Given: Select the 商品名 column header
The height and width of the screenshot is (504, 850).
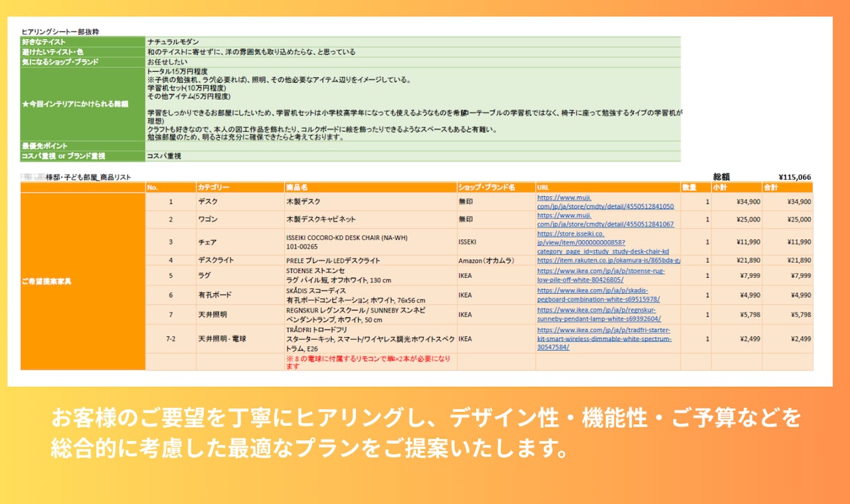Looking at the screenshot, I should tap(371, 187).
